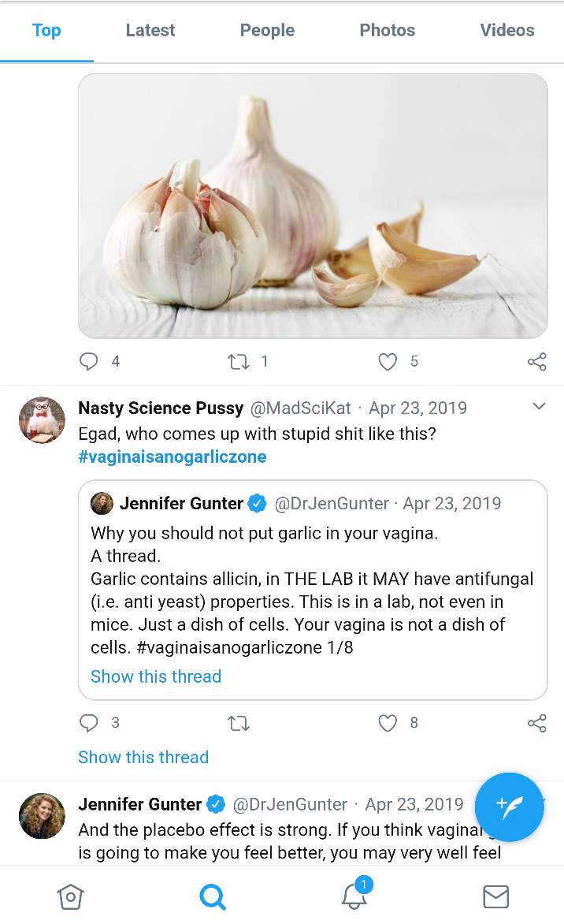This screenshot has width=564, height=924.
Task: Tap the Search magnifier icon in bottom bar
Action: (212, 896)
